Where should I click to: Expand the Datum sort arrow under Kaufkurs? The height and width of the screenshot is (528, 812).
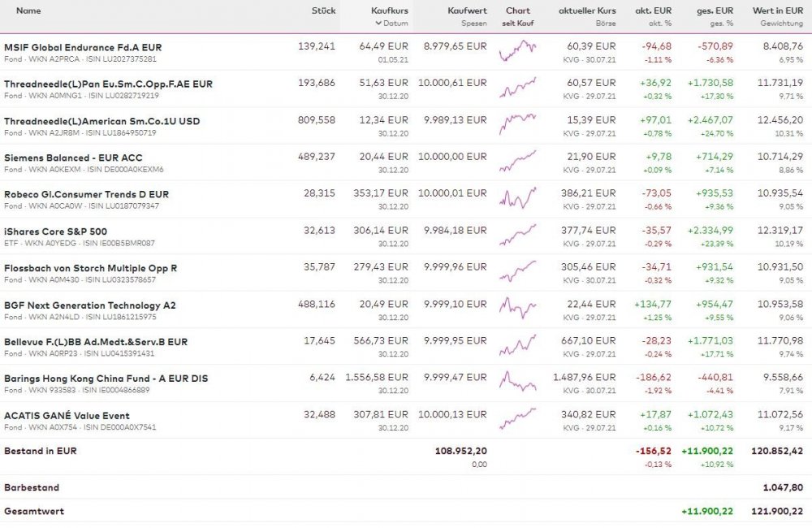point(378,24)
